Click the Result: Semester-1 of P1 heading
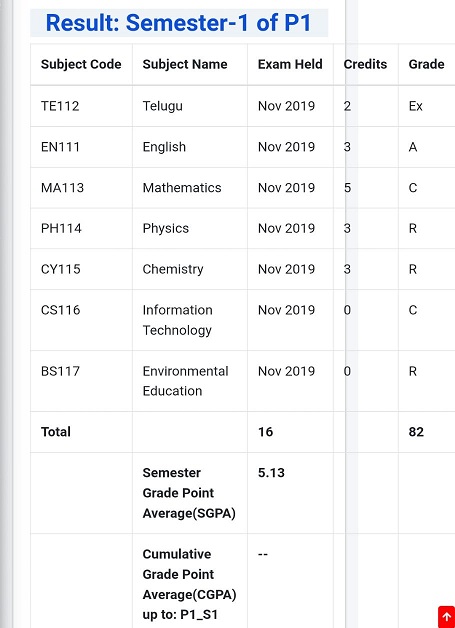Image resolution: width=455 pixels, height=628 pixels. [x=179, y=23]
